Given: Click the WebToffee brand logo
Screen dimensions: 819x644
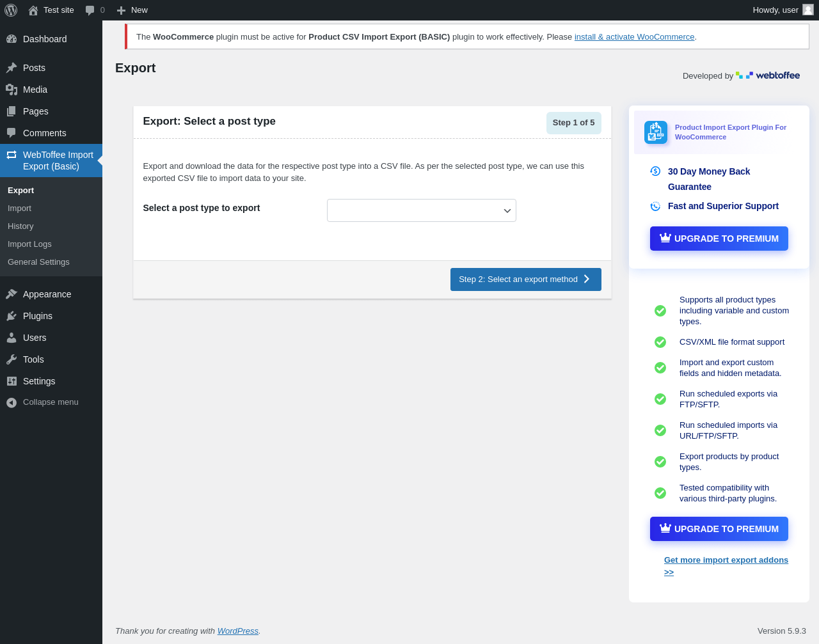Looking at the screenshot, I should pyautogui.click(x=768, y=75).
